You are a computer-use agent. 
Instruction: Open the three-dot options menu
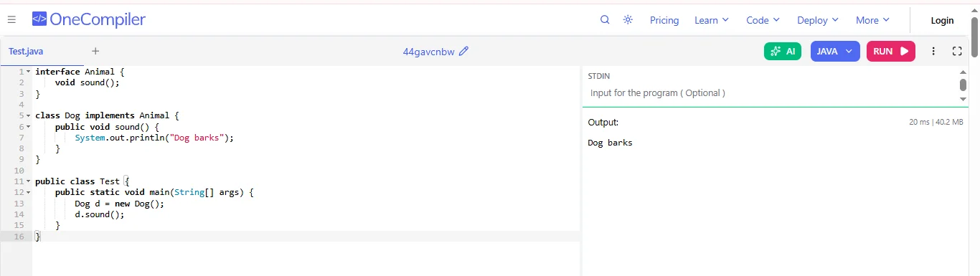[933, 51]
